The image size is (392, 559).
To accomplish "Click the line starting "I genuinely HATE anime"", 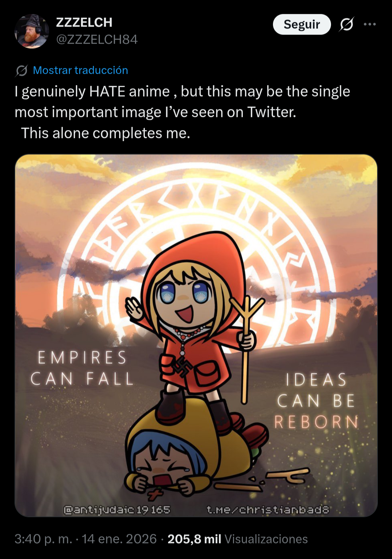I will [x=182, y=91].
